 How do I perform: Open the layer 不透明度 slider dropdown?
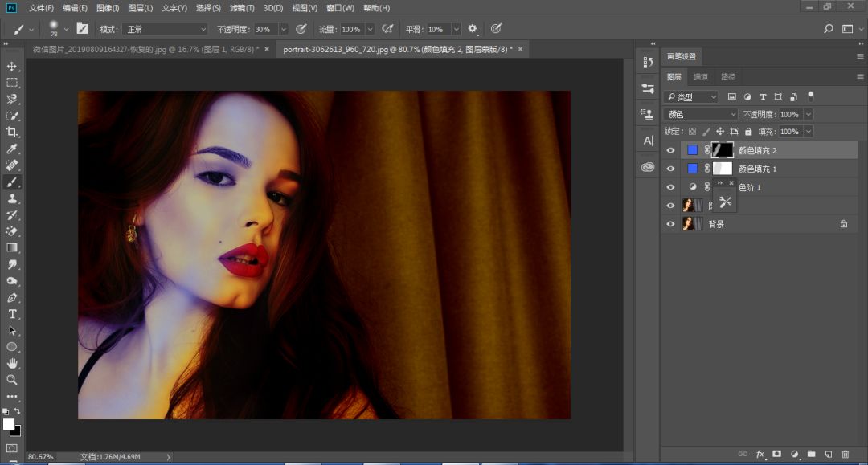[x=808, y=114]
